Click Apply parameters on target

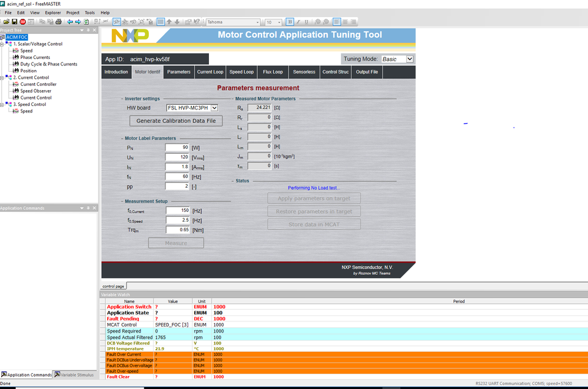(314, 198)
